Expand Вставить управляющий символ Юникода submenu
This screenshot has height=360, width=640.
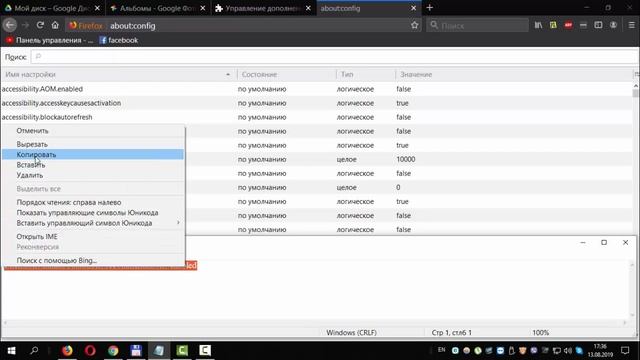click(93, 223)
